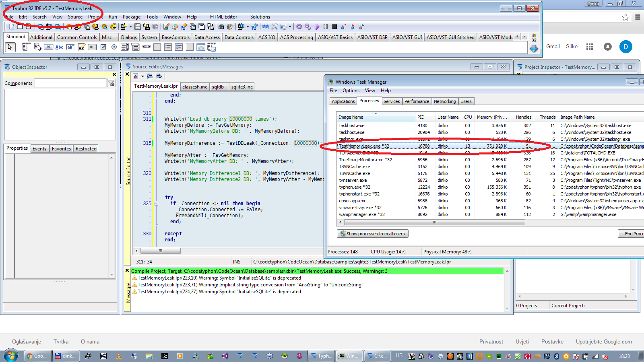
Task: Pick the TLabel Abc component icon
Action: point(59,47)
